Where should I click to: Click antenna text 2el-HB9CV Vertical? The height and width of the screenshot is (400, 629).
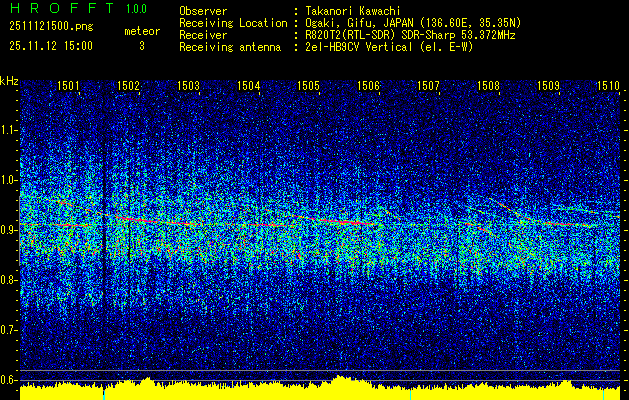coord(389,47)
